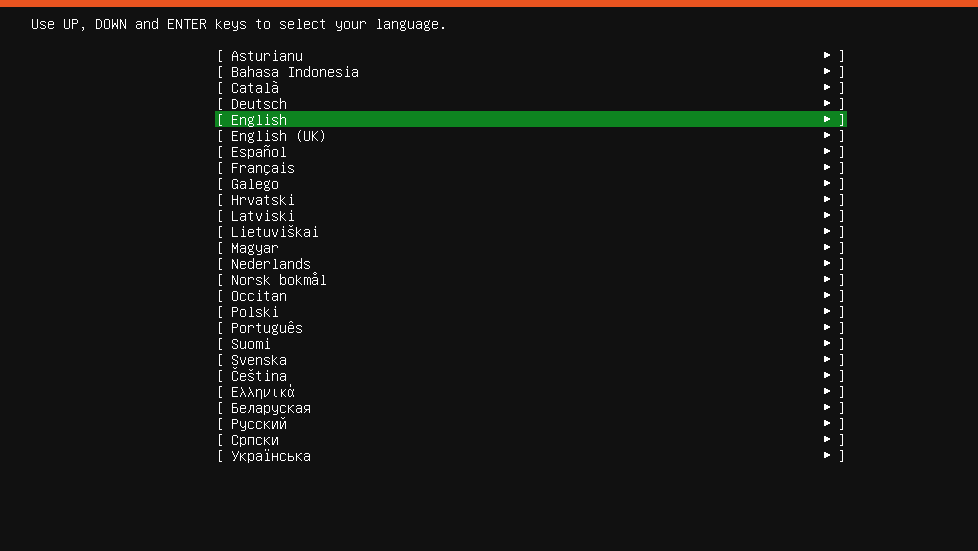Click the arrow icon beside Deutsch

827,104
